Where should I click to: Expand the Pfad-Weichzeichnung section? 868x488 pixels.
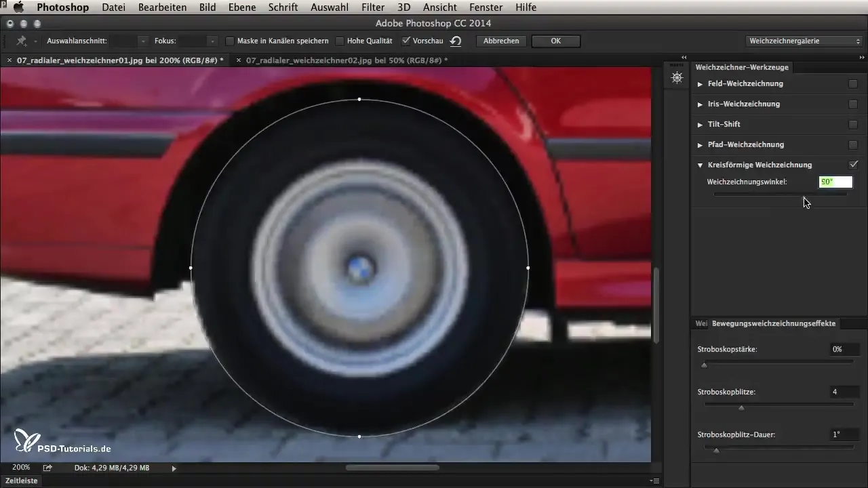click(701, 145)
